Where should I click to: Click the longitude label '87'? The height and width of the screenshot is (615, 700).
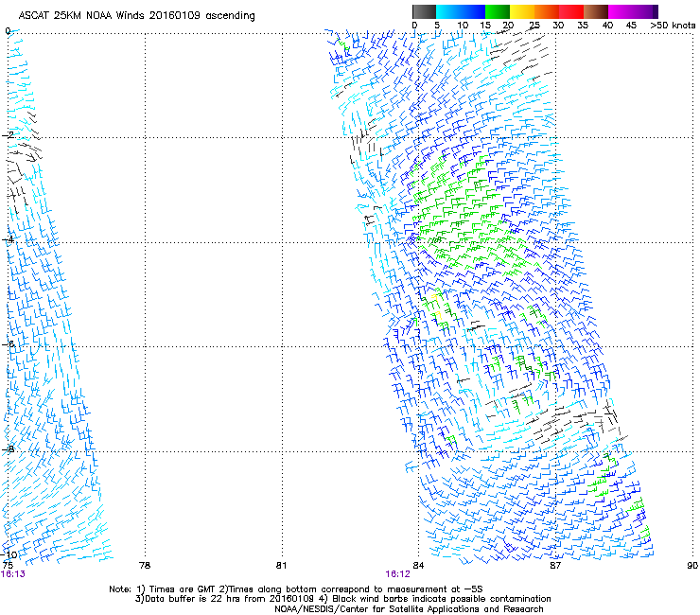555,566
